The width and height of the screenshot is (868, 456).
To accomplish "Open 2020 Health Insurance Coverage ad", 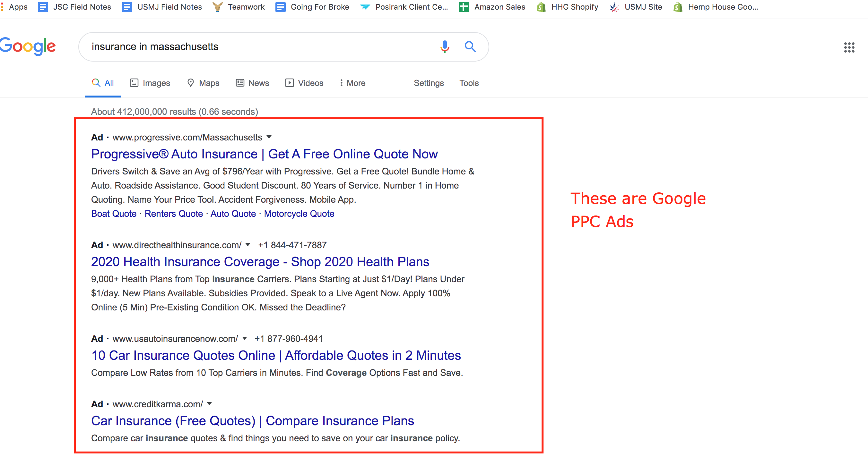I will tap(260, 261).
